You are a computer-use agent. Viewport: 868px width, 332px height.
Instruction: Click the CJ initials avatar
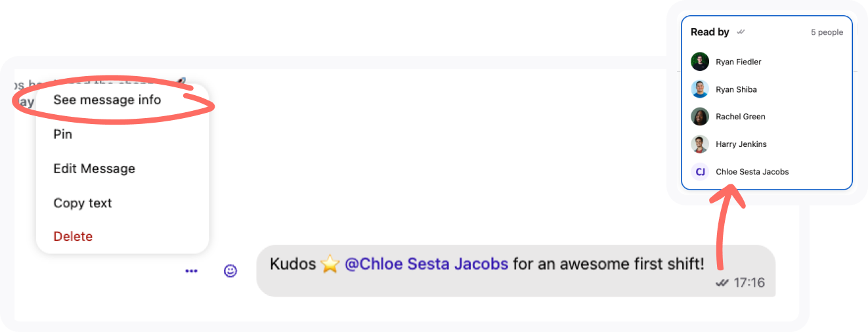pos(700,172)
